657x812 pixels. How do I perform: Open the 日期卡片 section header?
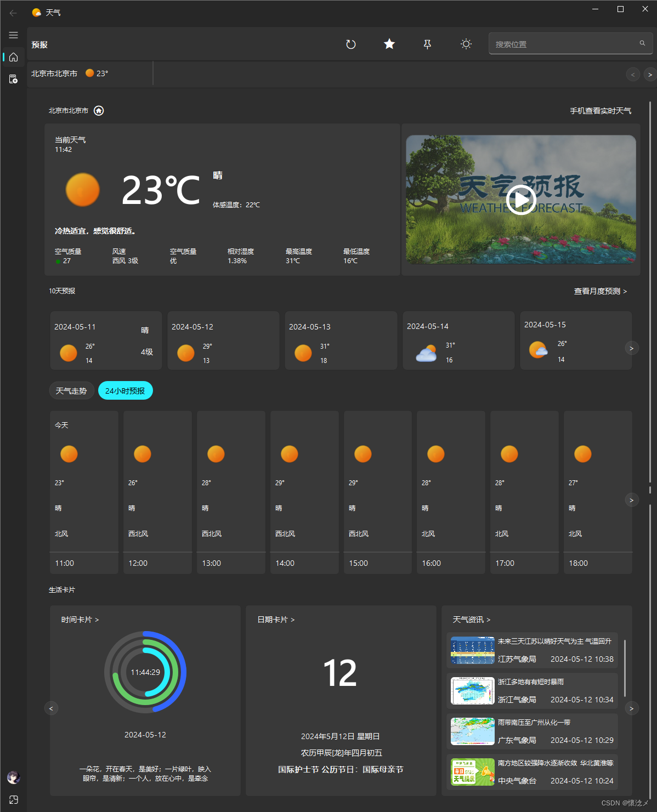pyautogui.click(x=275, y=619)
